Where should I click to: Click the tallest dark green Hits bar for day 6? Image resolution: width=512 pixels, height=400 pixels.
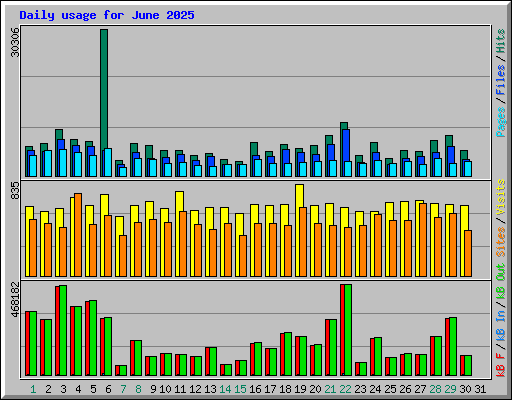coord(104,89)
